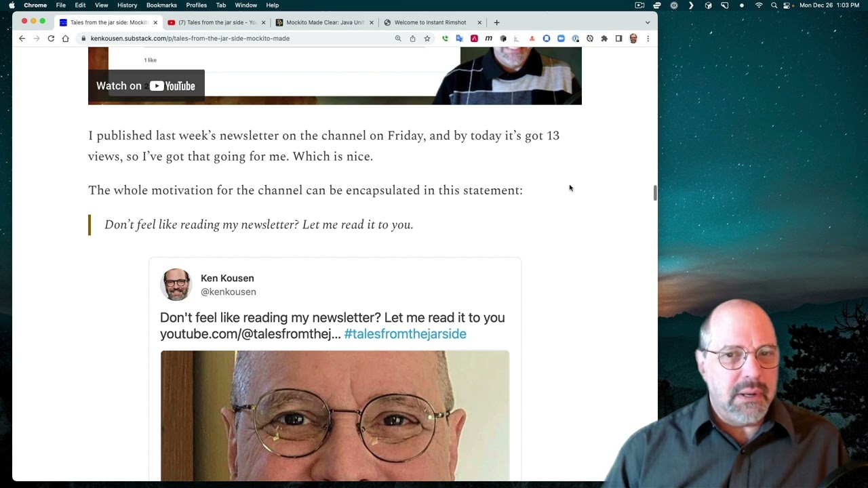This screenshot has width=868, height=488.
Task: Open Control Center in menu bar
Action: tap(787, 5)
